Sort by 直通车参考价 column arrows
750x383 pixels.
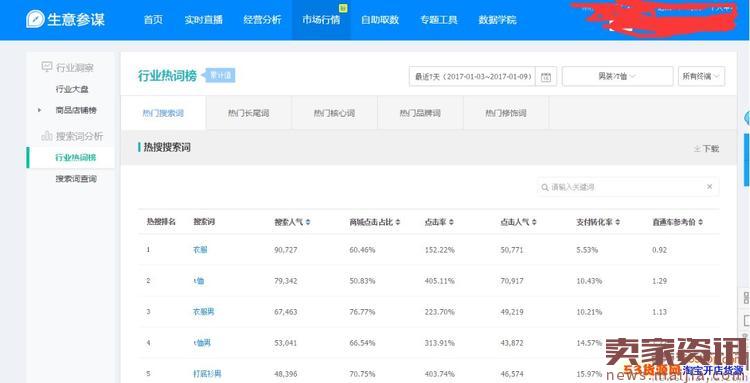pyautogui.click(x=700, y=222)
